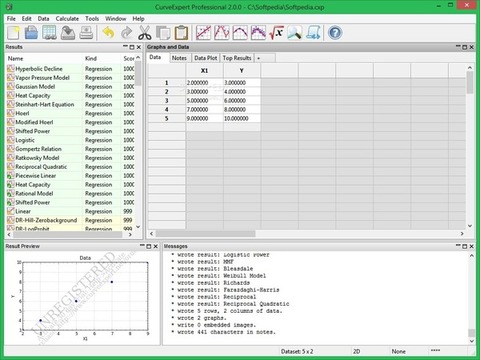Click the New document toolbar icon
Viewport: 480px width, 360px height.
point(13,33)
